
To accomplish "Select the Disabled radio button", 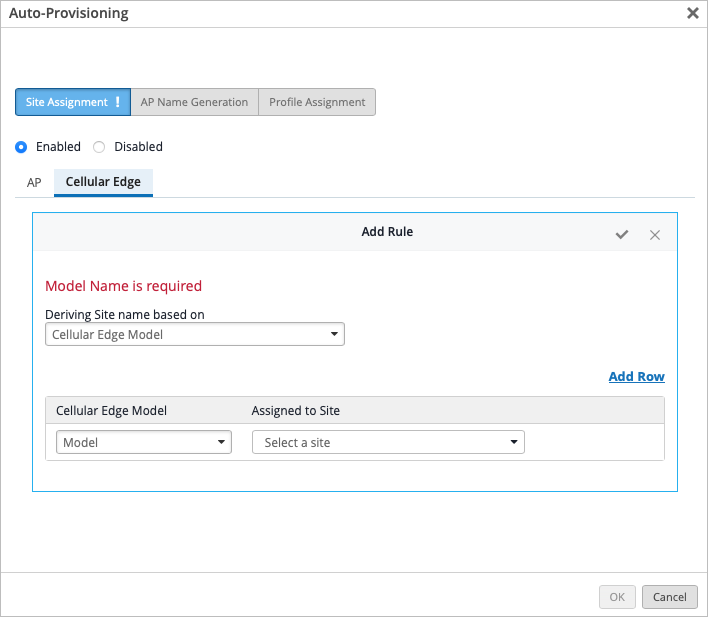I will [x=99, y=147].
